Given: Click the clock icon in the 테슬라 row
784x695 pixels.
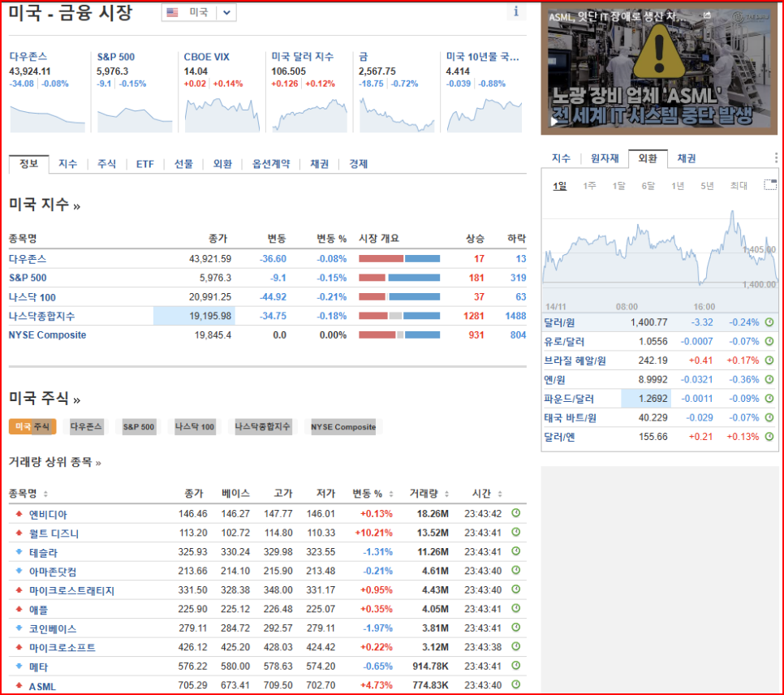Looking at the screenshot, I should click(515, 552).
